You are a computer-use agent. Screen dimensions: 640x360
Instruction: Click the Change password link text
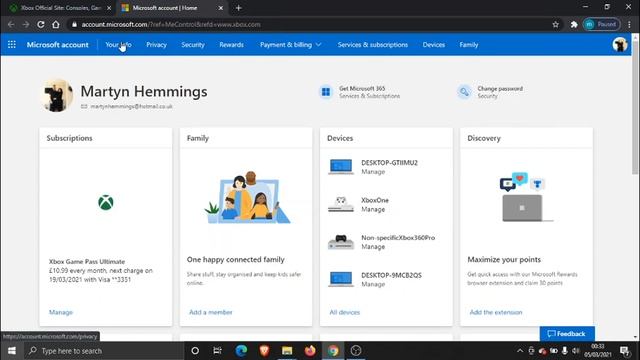coord(500,89)
